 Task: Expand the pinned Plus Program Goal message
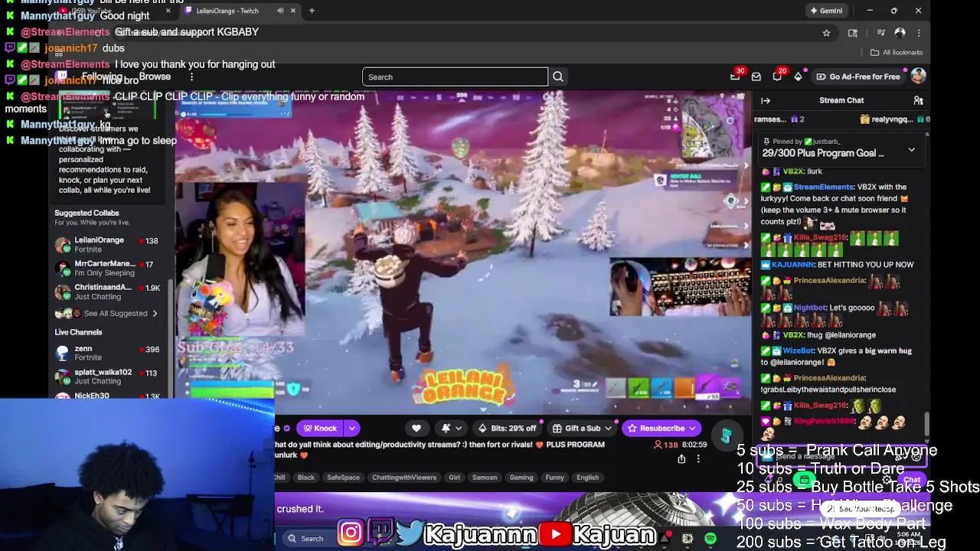(911, 150)
